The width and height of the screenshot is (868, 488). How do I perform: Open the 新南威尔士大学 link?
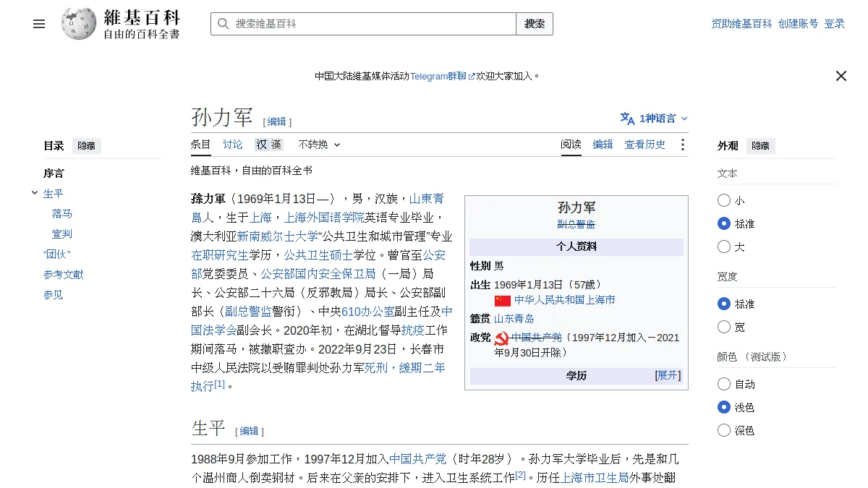pyautogui.click(x=278, y=236)
